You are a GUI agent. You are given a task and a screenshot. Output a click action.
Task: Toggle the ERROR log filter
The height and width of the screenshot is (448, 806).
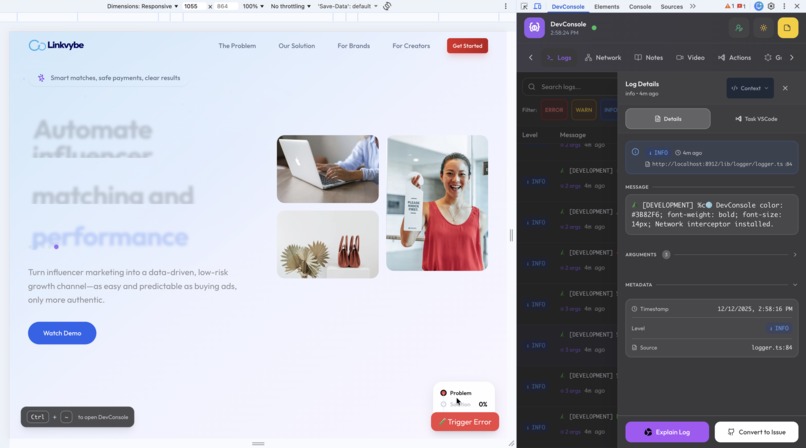coord(554,110)
